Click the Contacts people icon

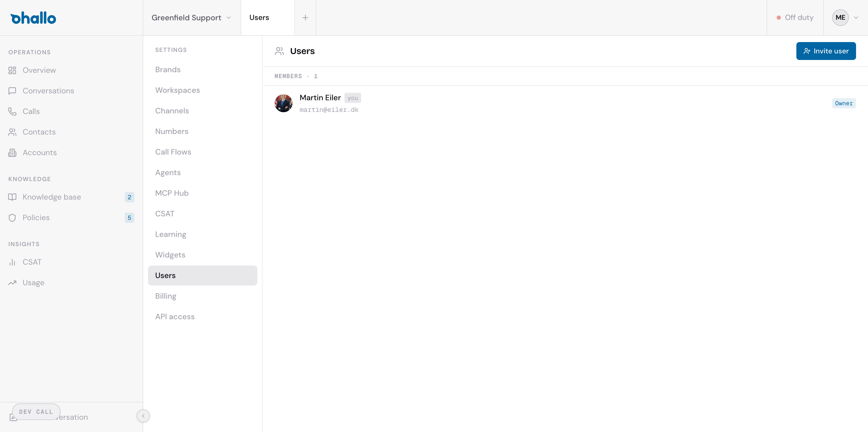(x=12, y=132)
